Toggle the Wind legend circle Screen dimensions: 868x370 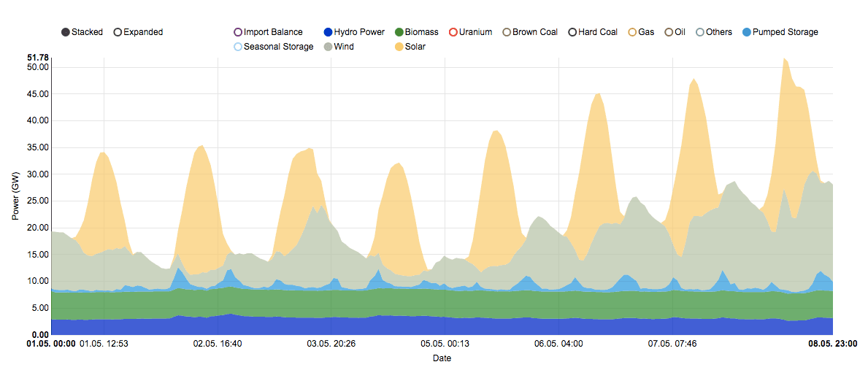click(x=328, y=47)
